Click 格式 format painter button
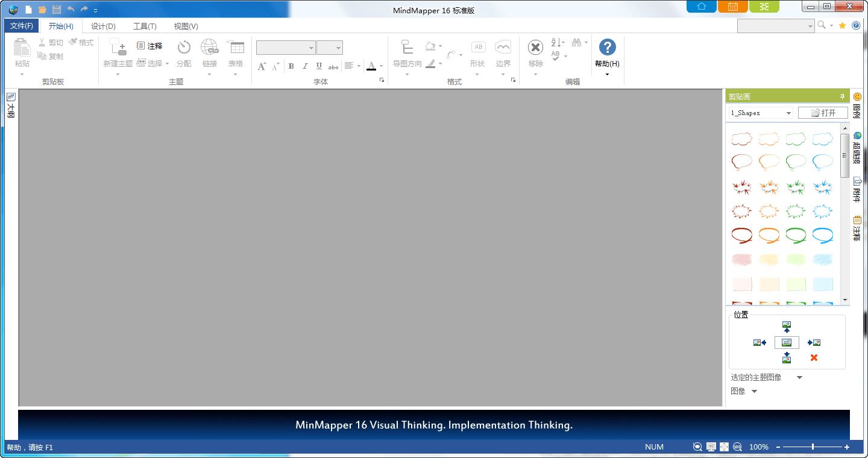868x458 pixels. (81, 43)
